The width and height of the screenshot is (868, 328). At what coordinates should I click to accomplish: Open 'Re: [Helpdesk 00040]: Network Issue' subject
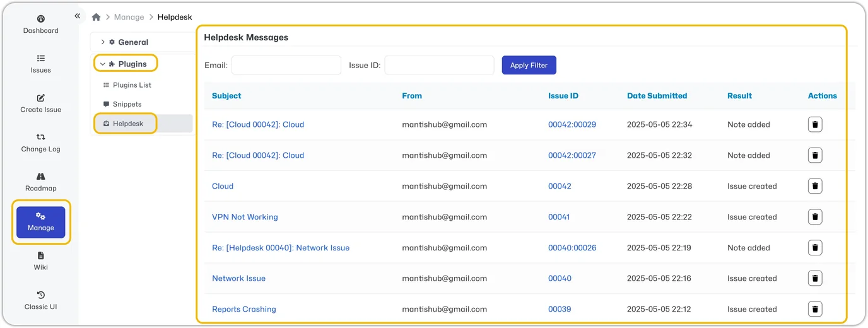tap(281, 248)
